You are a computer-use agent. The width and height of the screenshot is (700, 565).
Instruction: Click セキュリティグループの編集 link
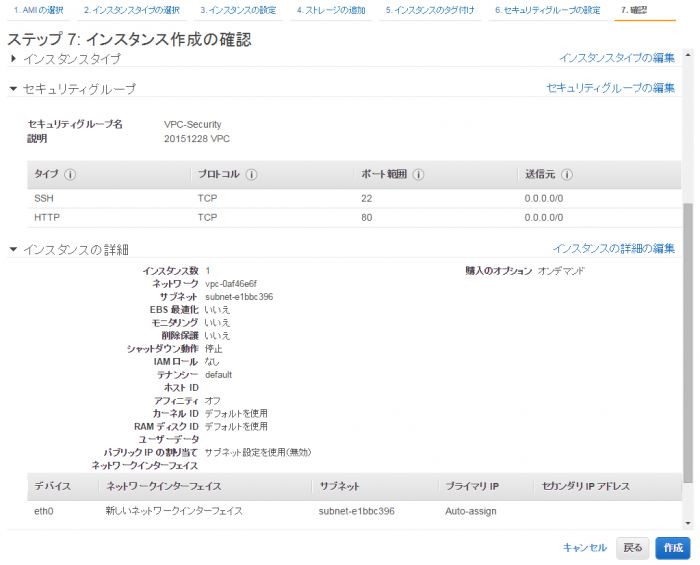pyautogui.click(x=611, y=88)
